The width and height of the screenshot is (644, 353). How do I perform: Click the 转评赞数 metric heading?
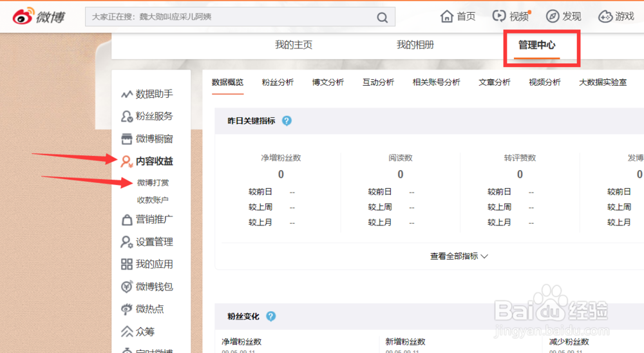[x=520, y=158]
